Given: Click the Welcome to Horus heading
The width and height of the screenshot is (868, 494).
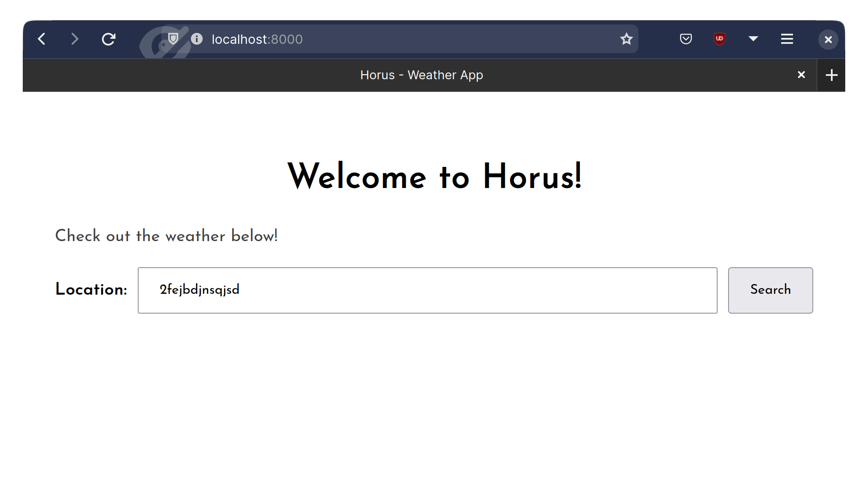Looking at the screenshot, I should pos(434,177).
